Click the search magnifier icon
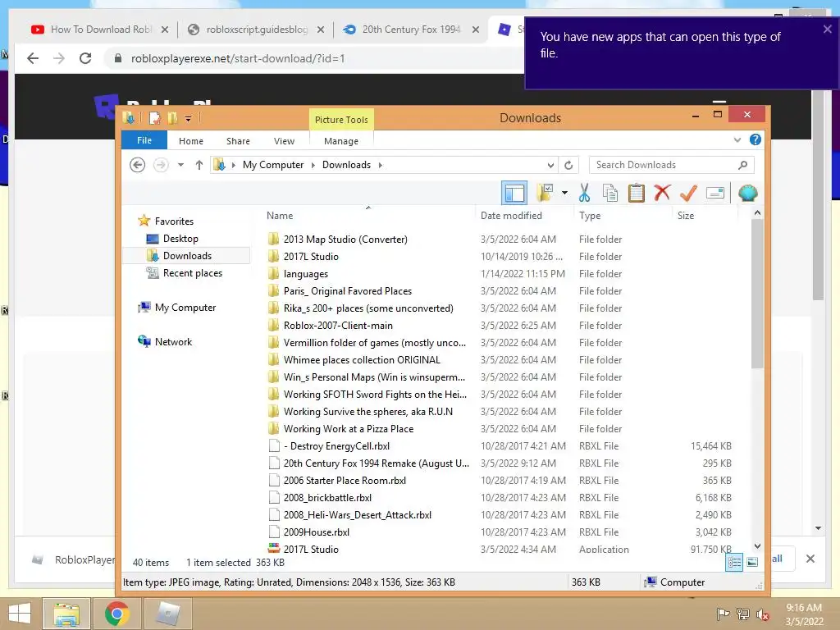The image size is (840, 630). [x=743, y=165]
